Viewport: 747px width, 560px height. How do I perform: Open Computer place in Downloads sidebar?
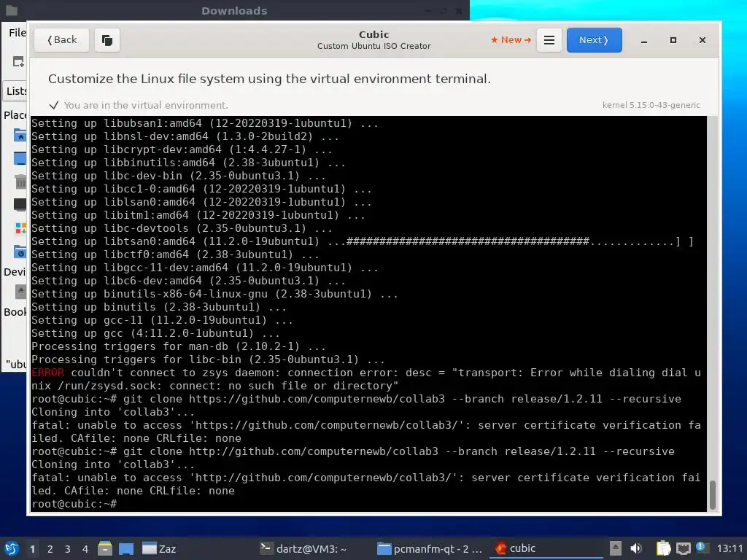(20, 204)
